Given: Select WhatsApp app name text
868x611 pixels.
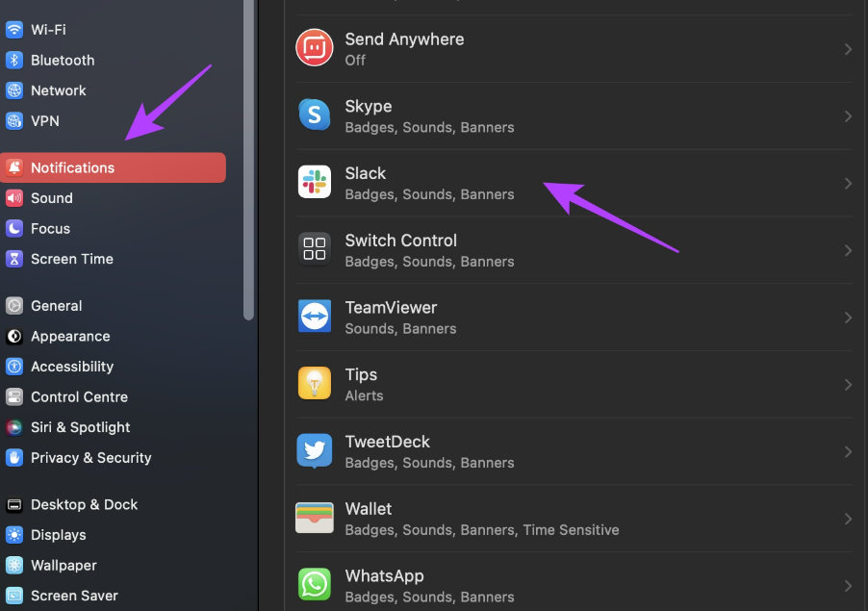Looking at the screenshot, I should coord(384,576).
